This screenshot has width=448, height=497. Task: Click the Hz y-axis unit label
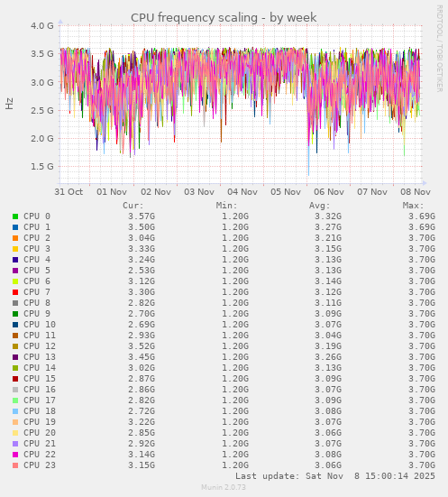point(9,104)
